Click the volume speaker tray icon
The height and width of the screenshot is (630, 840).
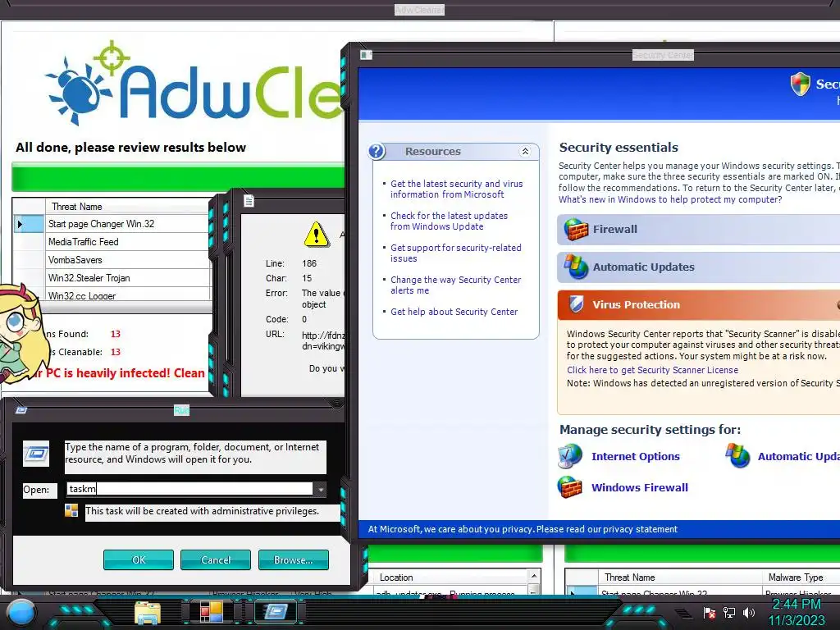pos(749,612)
